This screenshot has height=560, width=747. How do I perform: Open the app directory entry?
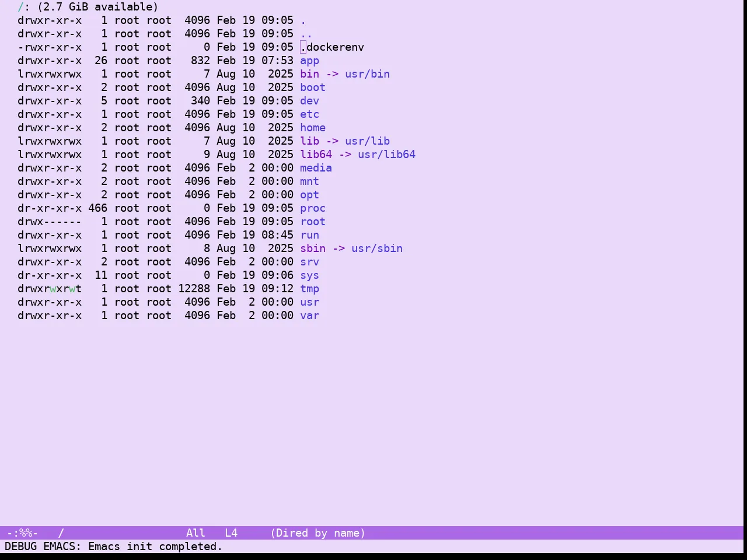(309, 61)
